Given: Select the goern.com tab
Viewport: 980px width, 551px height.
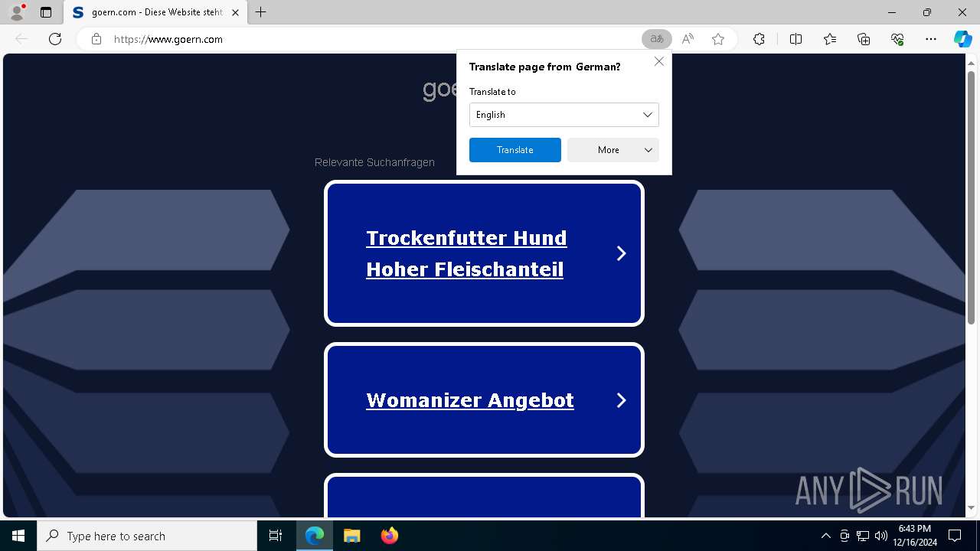Looking at the screenshot, I should 155,12.
